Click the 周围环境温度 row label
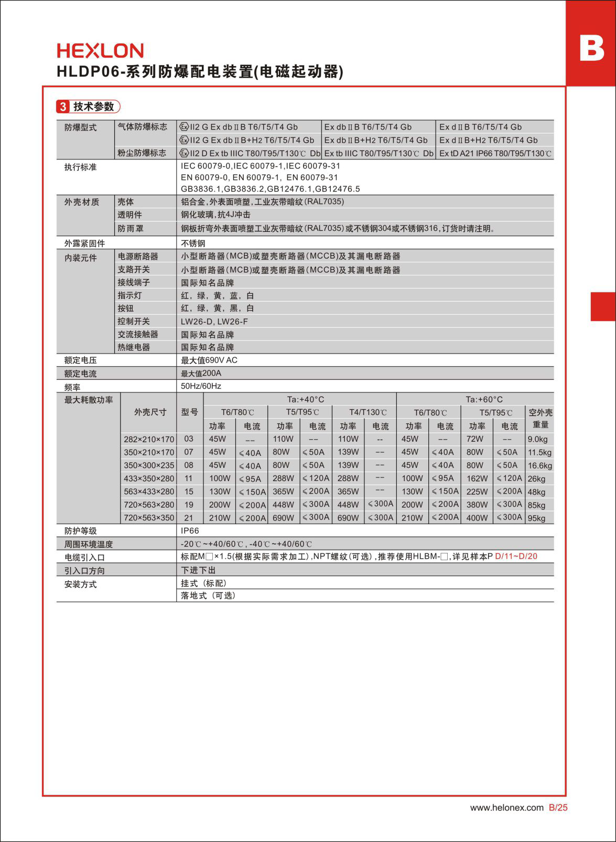 tap(89, 545)
